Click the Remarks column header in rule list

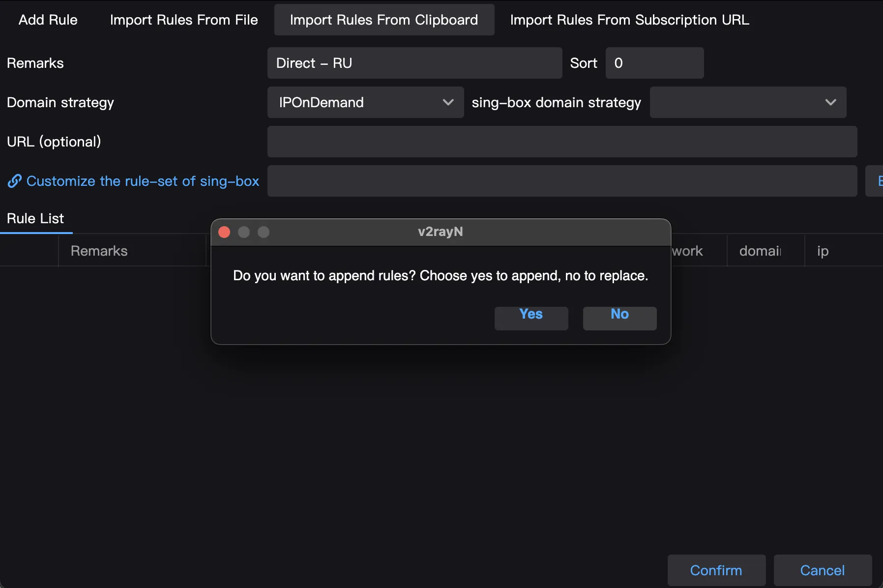[99, 251]
